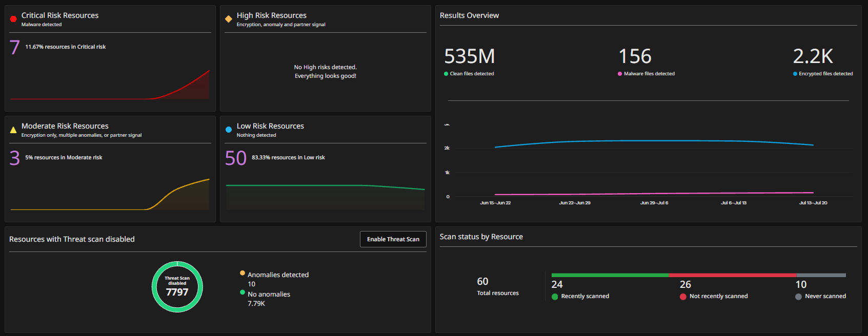Click the Jun 29–Jul 6 axis label
The width and height of the screenshot is (868, 336).
[x=654, y=203]
